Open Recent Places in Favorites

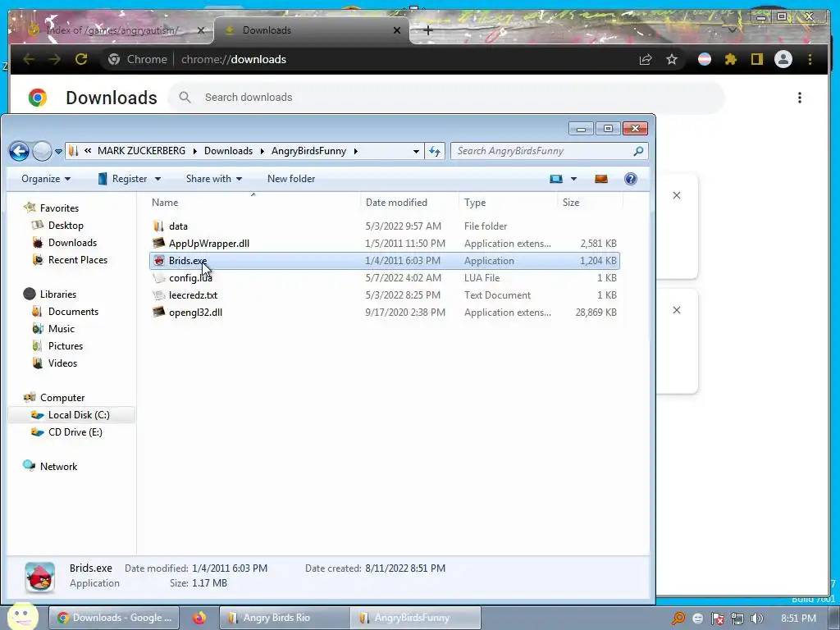pos(78,260)
